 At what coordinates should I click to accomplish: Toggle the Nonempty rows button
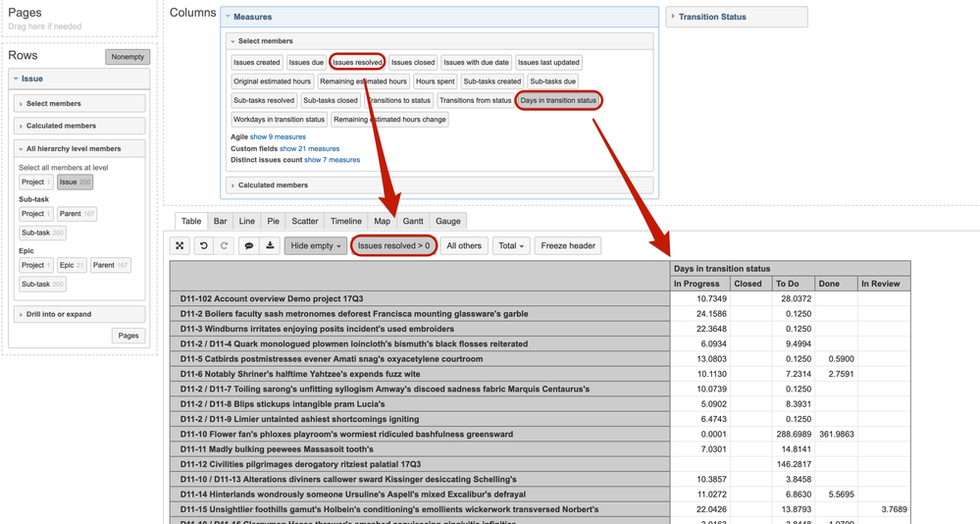click(x=128, y=57)
